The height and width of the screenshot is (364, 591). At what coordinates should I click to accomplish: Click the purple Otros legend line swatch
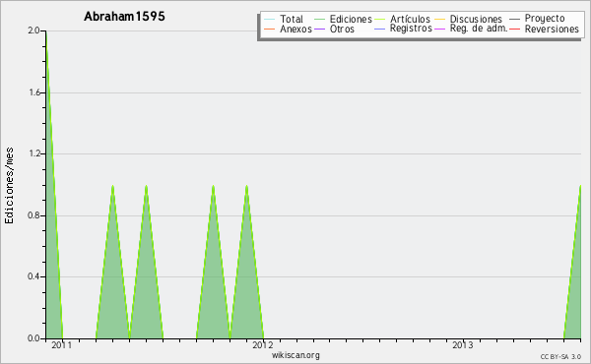click(x=319, y=29)
